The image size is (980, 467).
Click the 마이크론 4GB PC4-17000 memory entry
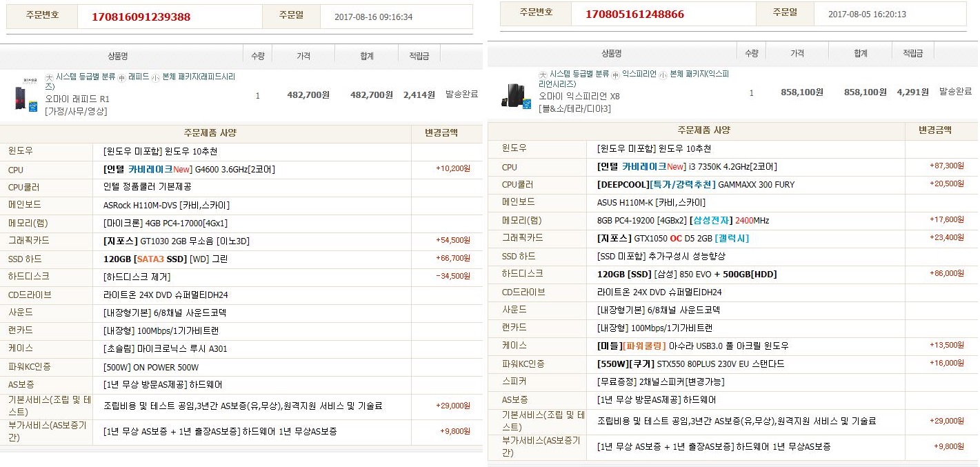tap(166, 223)
